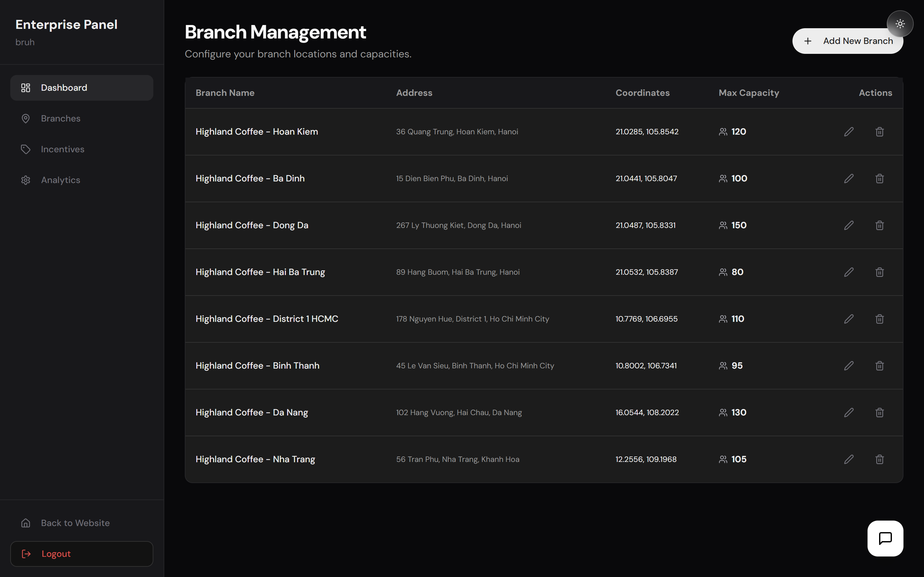The image size is (924, 577).
Task: Edit the Da Nang branch pencil icon
Action: [x=848, y=413]
